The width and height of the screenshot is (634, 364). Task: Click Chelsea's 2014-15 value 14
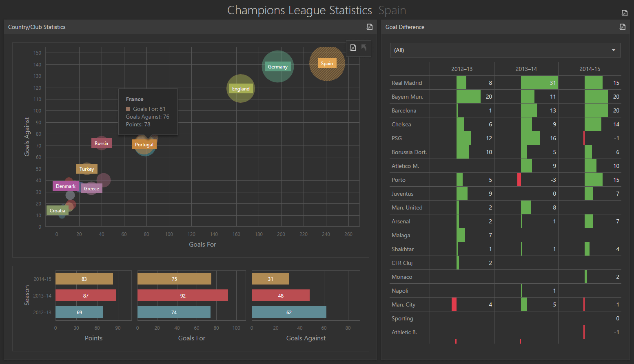click(616, 124)
